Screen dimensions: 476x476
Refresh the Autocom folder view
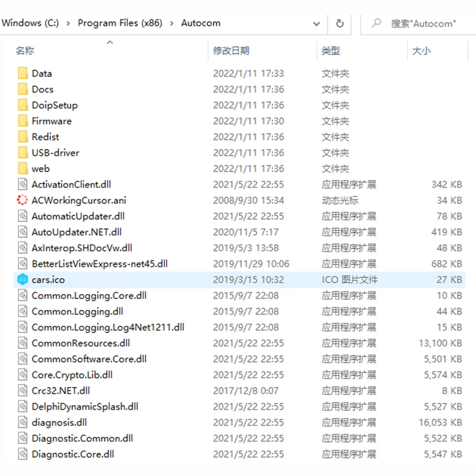coord(340,23)
